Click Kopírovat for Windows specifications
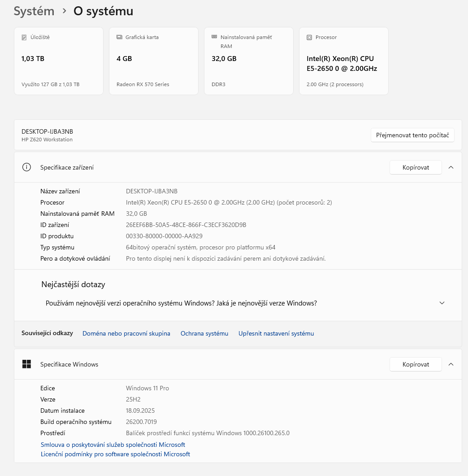468x476 pixels. [415, 364]
